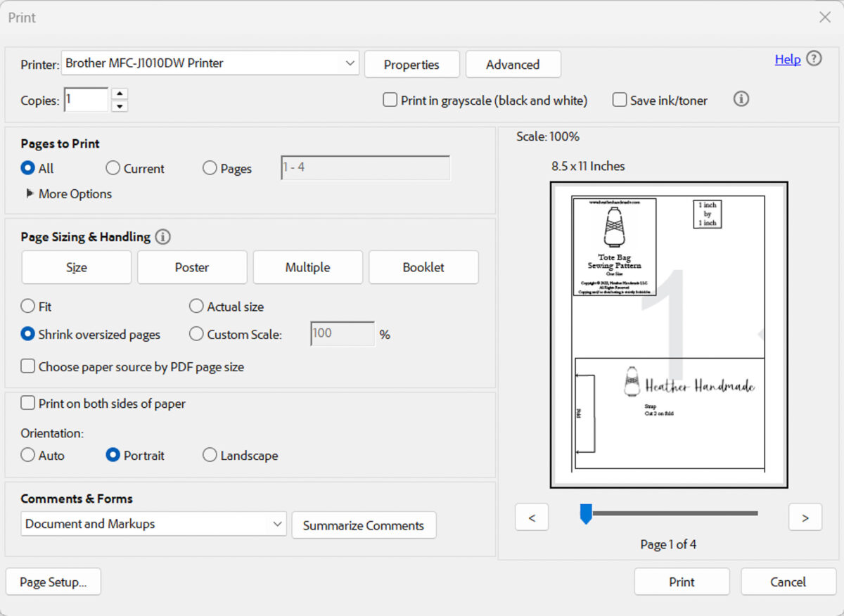Image resolution: width=844 pixels, height=616 pixels.
Task: Click the Print button
Action: [682, 582]
